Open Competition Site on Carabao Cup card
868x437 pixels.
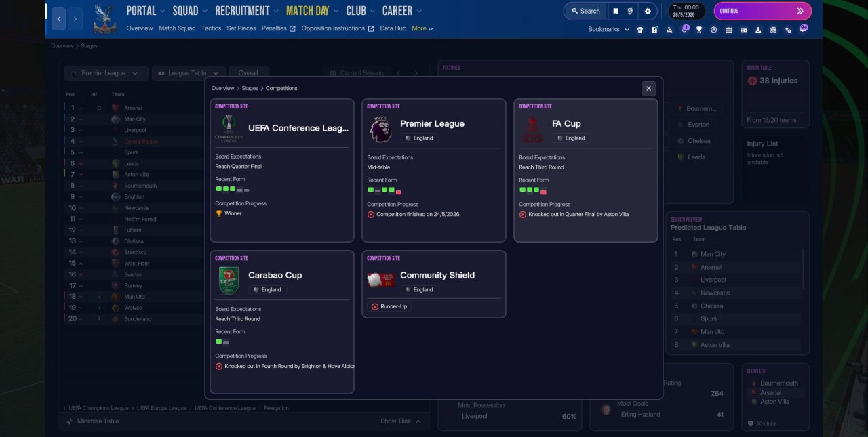231,258
